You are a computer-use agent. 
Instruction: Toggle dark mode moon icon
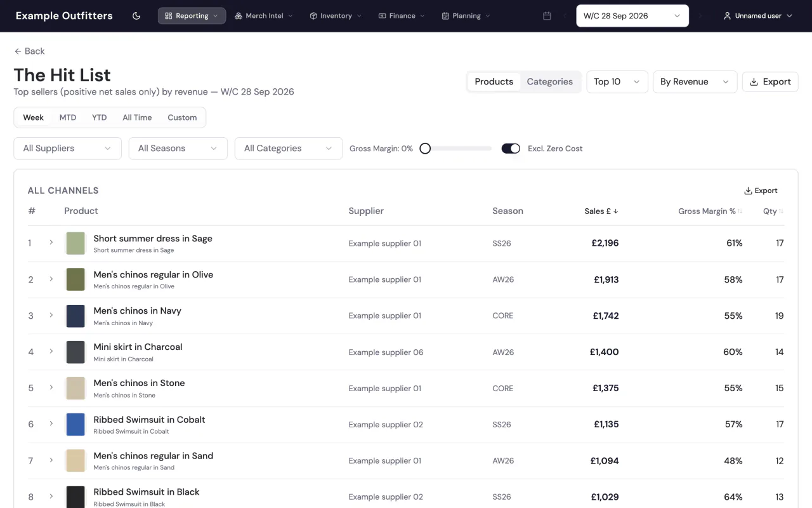tap(136, 16)
